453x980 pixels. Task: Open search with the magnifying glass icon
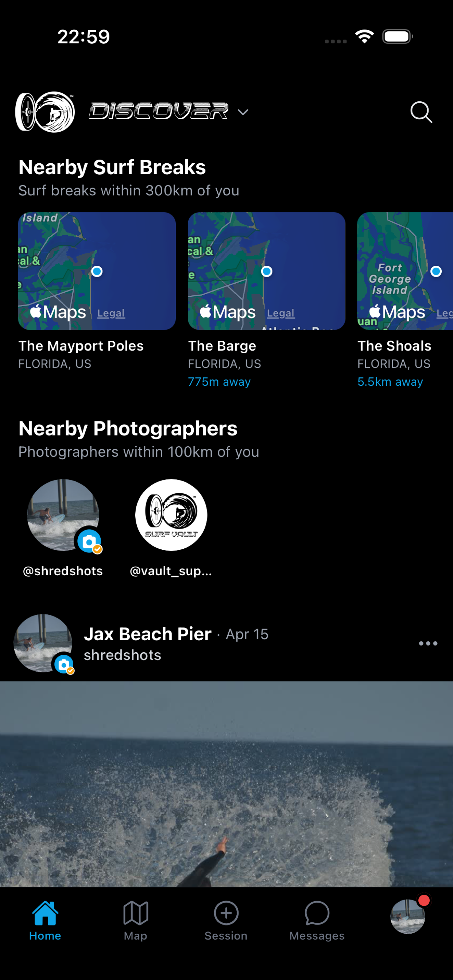(x=421, y=112)
